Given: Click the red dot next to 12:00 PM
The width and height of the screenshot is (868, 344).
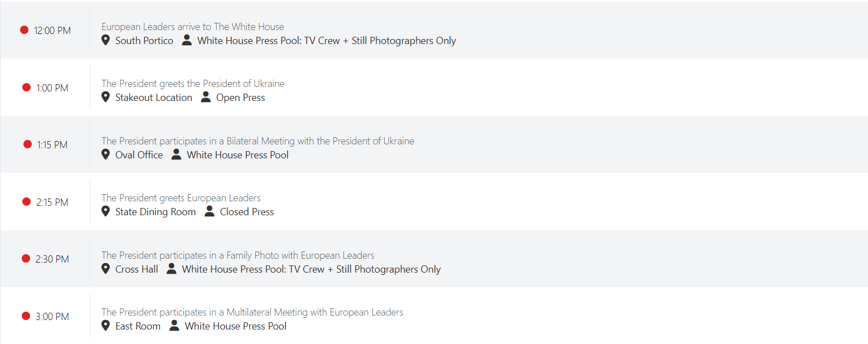Looking at the screenshot, I should (x=24, y=30).
